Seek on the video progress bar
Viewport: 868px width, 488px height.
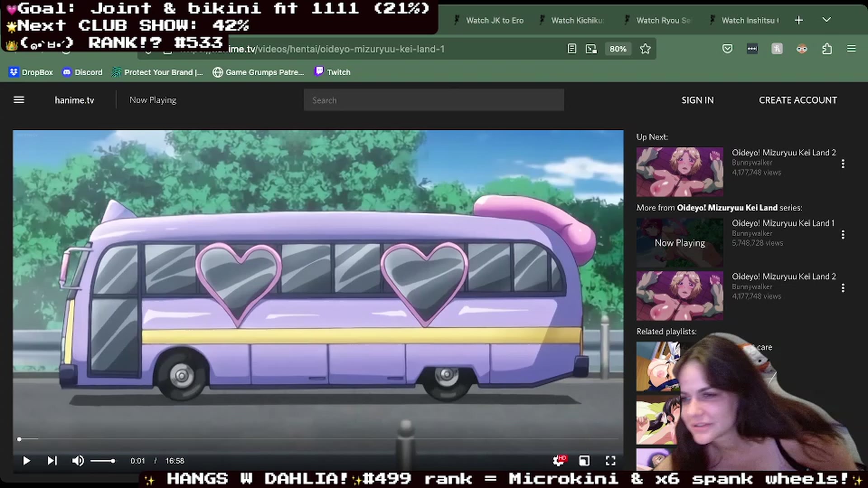(318, 439)
